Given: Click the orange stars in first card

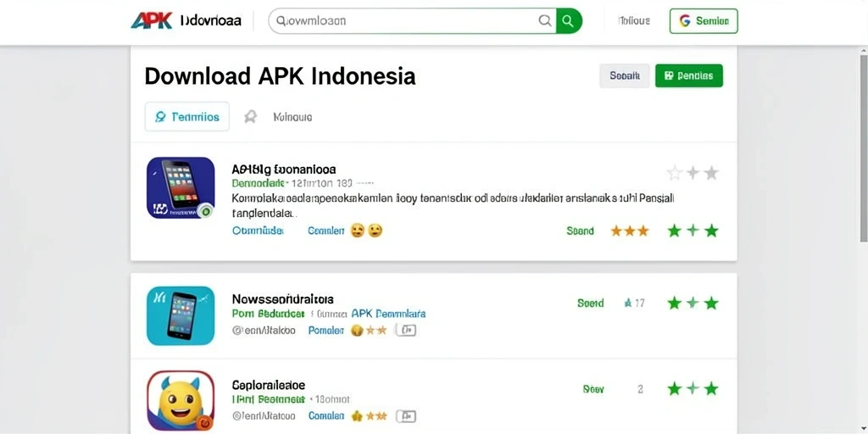Looking at the screenshot, I should (x=630, y=231).
